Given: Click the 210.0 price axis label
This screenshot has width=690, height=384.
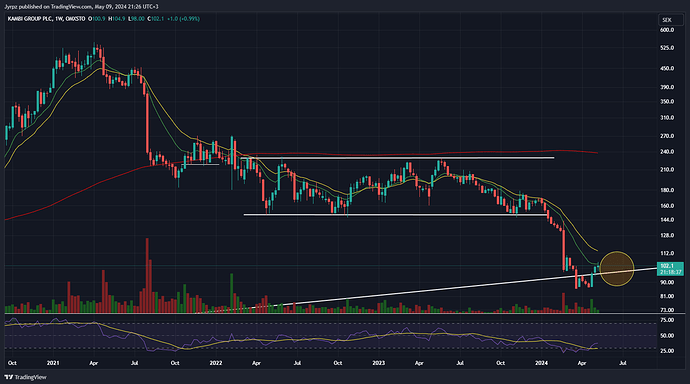Looking at the screenshot, I should pos(667,169).
